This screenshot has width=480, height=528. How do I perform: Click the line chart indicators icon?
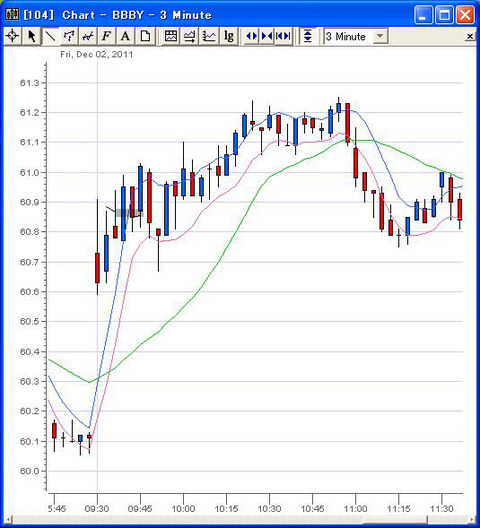click(x=209, y=36)
